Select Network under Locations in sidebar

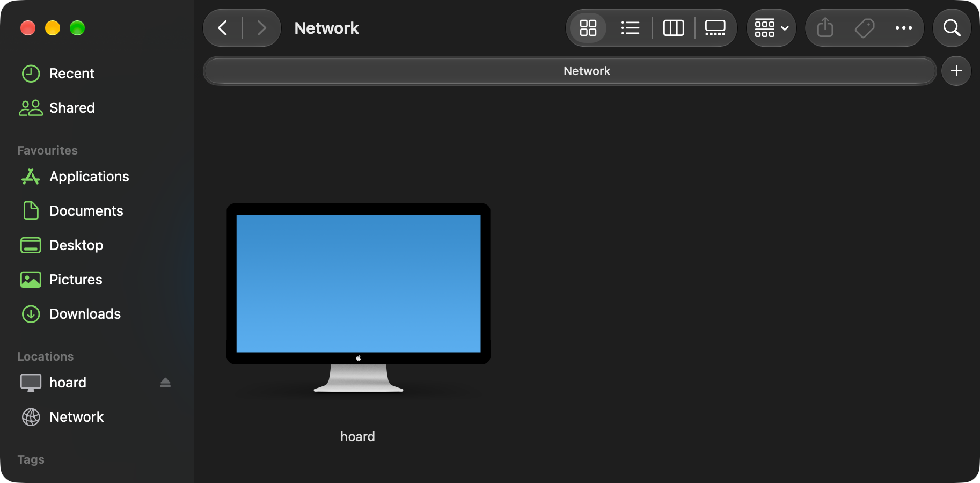coord(76,417)
